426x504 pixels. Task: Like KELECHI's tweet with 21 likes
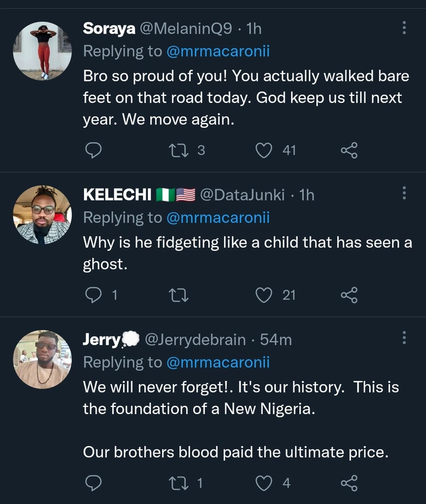(264, 295)
